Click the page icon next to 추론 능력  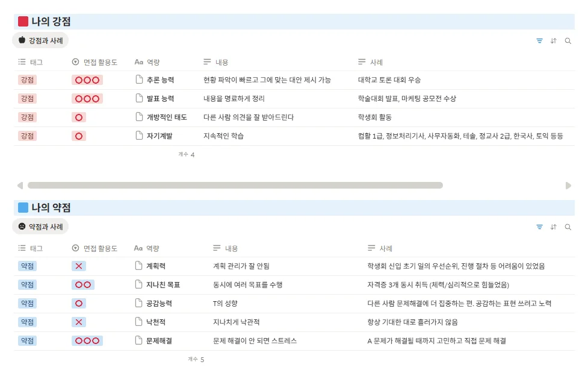coord(140,80)
